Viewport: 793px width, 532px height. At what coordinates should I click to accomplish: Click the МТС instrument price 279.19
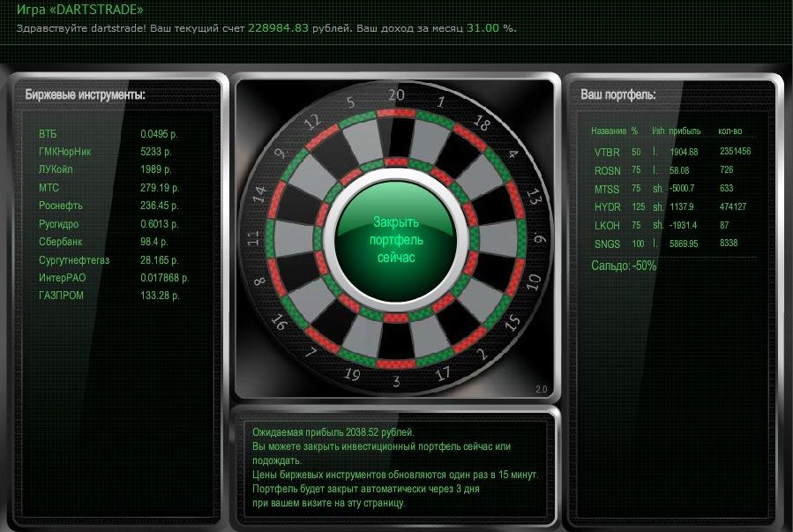point(160,188)
